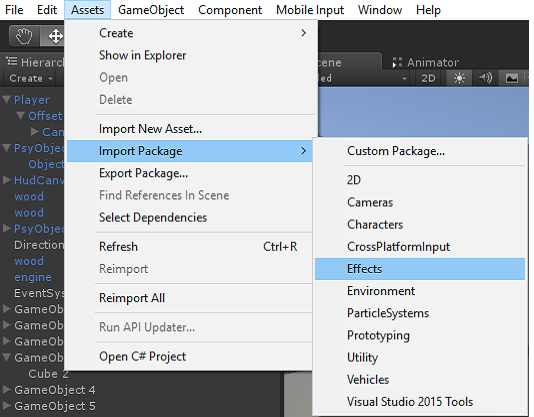Toggle scene lighting sun icon
Screen dimensions: 534x417
click(459, 78)
